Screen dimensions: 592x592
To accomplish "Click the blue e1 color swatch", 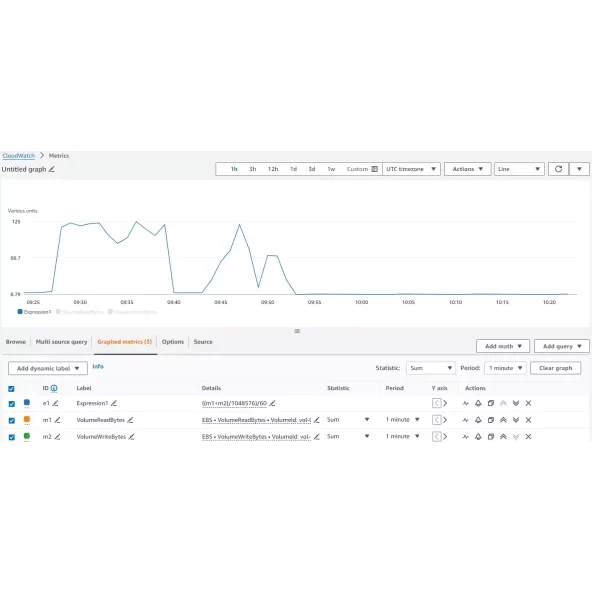I will click(27, 402).
